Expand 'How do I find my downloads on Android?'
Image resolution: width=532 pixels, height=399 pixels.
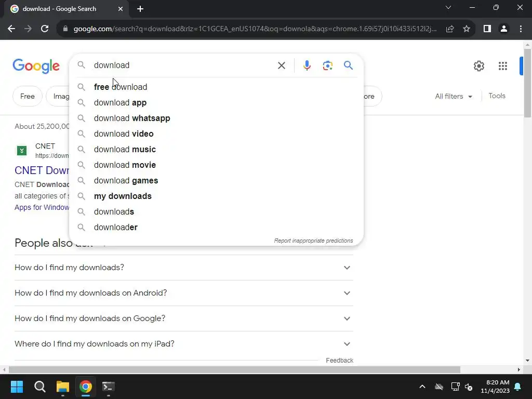pos(184,293)
